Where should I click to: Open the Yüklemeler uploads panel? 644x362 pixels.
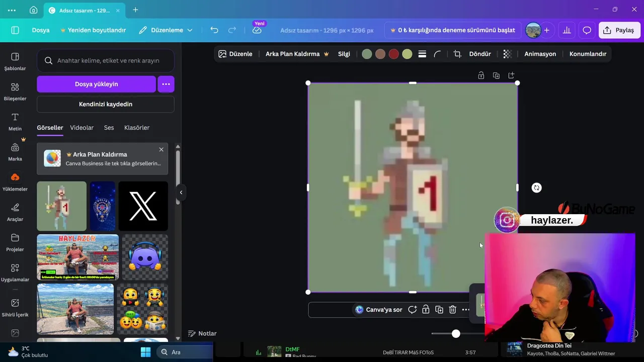pyautogui.click(x=15, y=182)
